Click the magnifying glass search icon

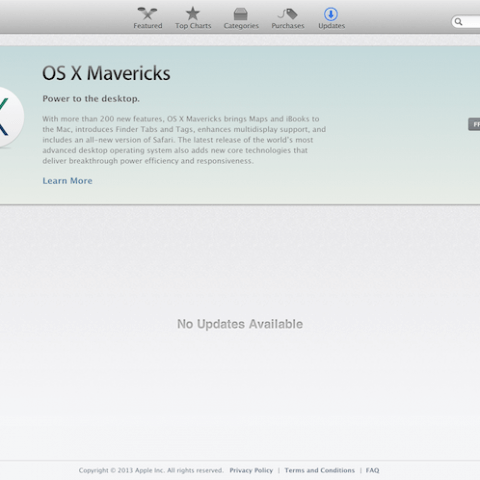click(x=459, y=22)
